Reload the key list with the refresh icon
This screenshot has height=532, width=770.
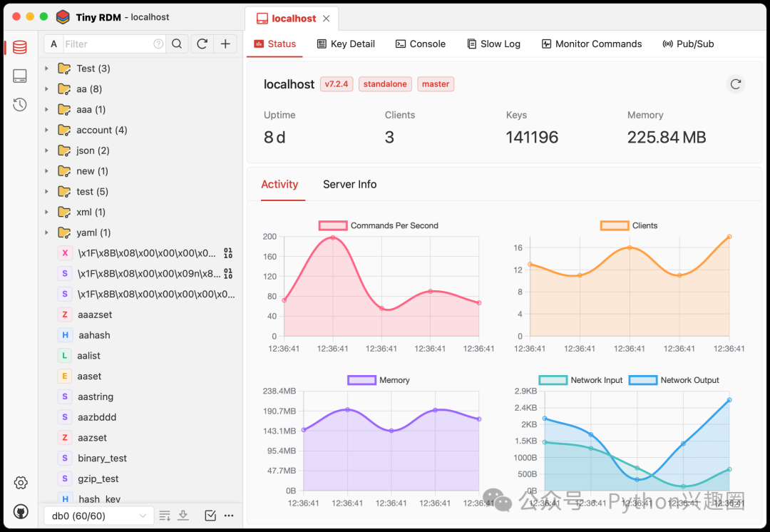[202, 44]
